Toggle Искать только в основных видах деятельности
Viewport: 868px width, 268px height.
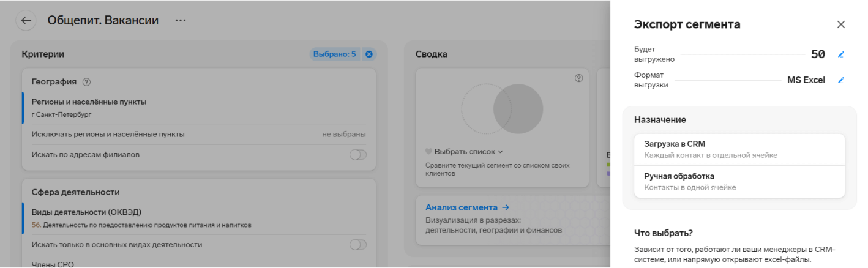pyautogui.click(x=358, y=245)
